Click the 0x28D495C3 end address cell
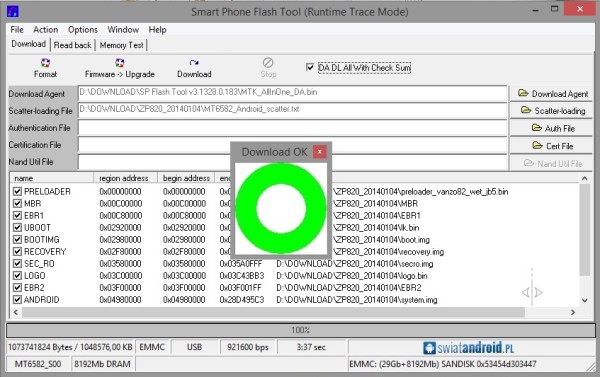Screen dimensions: 600x377 point(242,300)
